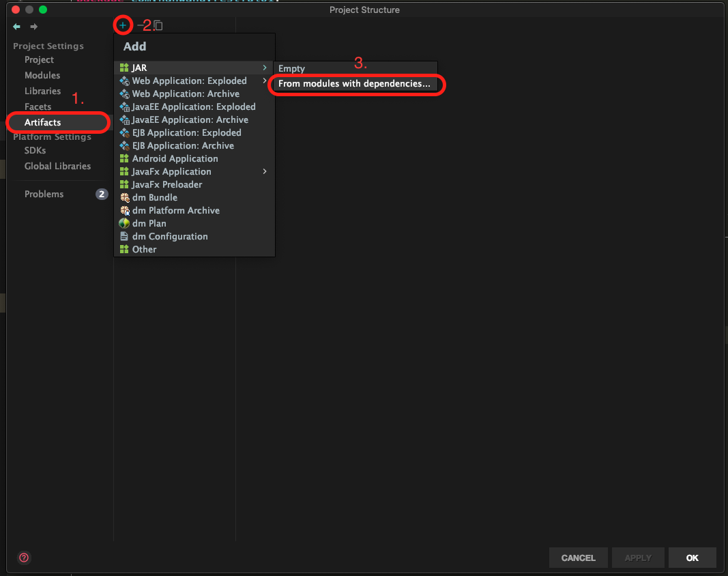Expand the JAR submenu arrow
The image size is (728, 576).
click(265, 68)
